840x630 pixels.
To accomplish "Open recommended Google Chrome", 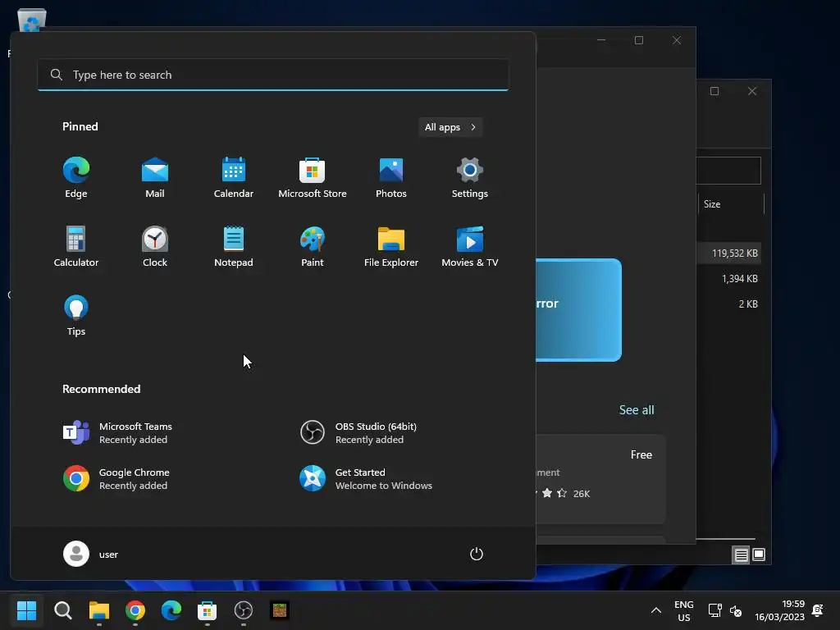I will point(116,479).
